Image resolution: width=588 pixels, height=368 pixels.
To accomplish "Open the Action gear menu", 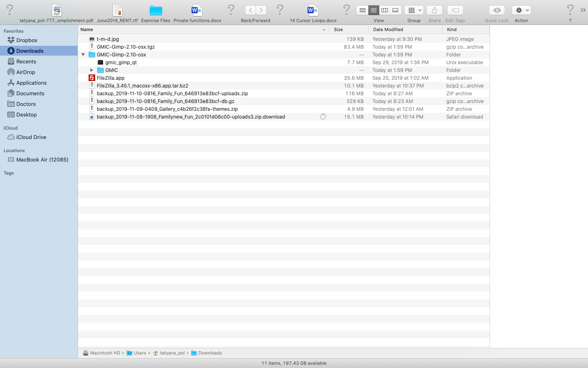I will coord(521,10).
